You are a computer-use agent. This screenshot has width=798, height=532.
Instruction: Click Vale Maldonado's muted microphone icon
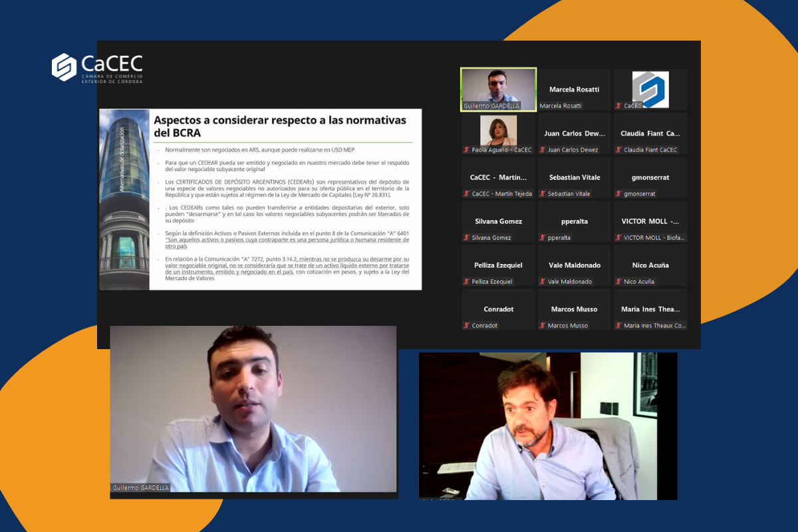coord(543,281)
